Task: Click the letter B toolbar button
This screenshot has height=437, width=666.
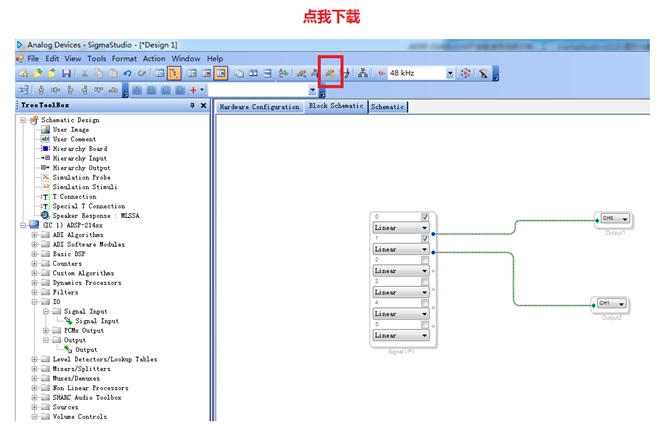Action: pyautogui.click(x=151, y=90)
